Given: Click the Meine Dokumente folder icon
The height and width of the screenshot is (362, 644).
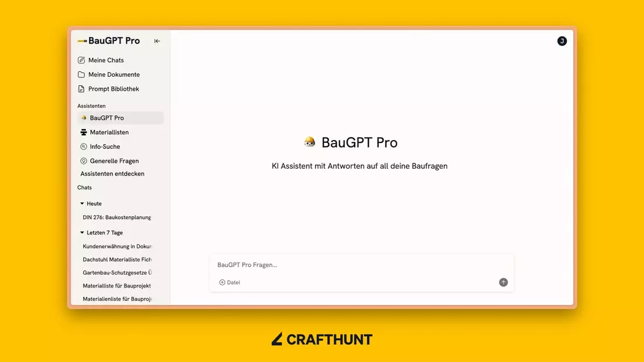Looking at the screenshot, I should 81,74.
